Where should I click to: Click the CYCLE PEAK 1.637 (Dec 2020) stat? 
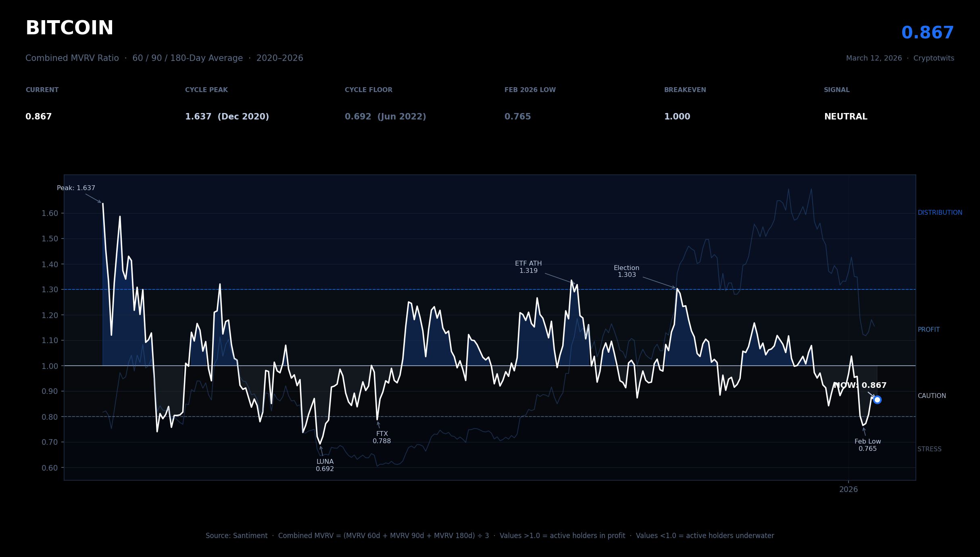(227, 117)
